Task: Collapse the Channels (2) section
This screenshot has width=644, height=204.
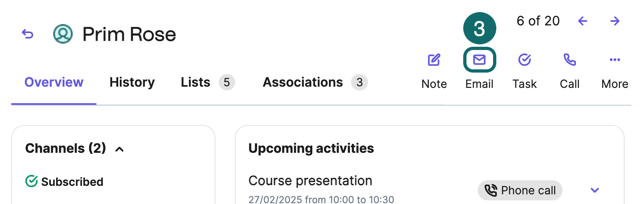Action: pyautogui.click(x=119, y=149)
